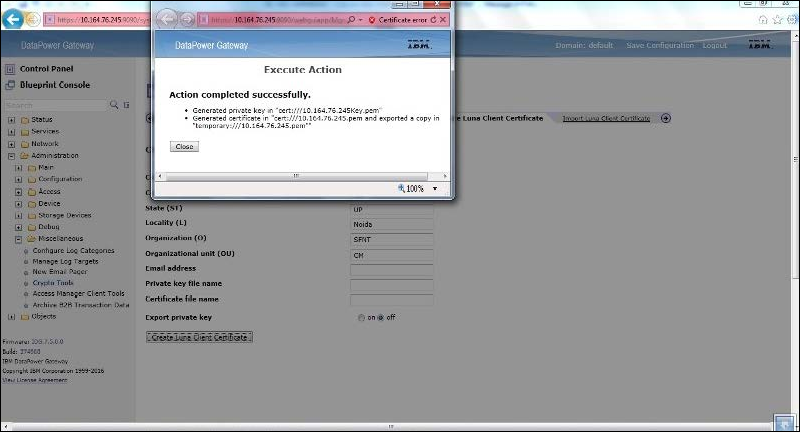The image size is (800, 432).
Task: Expand the Main subfolder
Action: (x=18, y=168)
